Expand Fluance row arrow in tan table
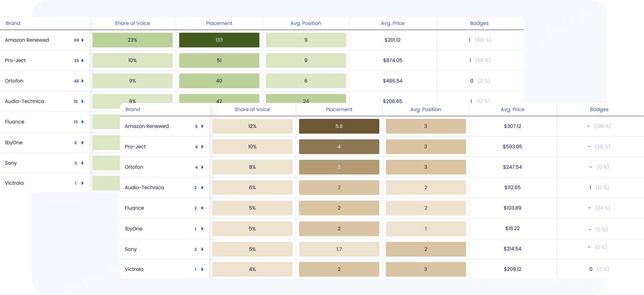This screenshot has width=644, height=295. (203, 208)
